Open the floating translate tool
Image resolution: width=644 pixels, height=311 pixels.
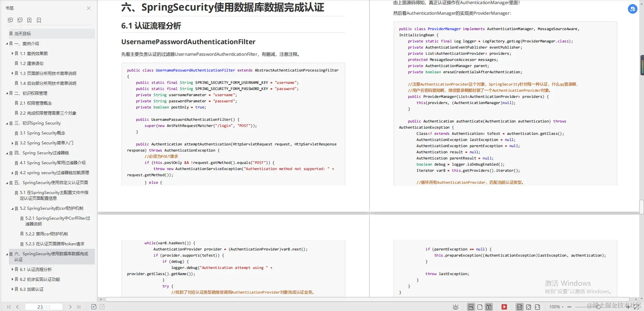pyautogui.click(x=632, y=9)
